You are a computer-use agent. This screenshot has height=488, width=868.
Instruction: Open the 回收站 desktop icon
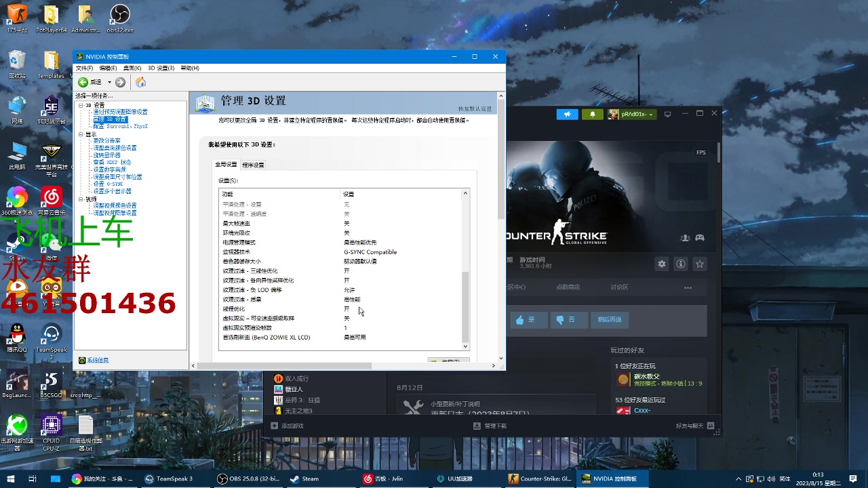click(x=17, y=64)
